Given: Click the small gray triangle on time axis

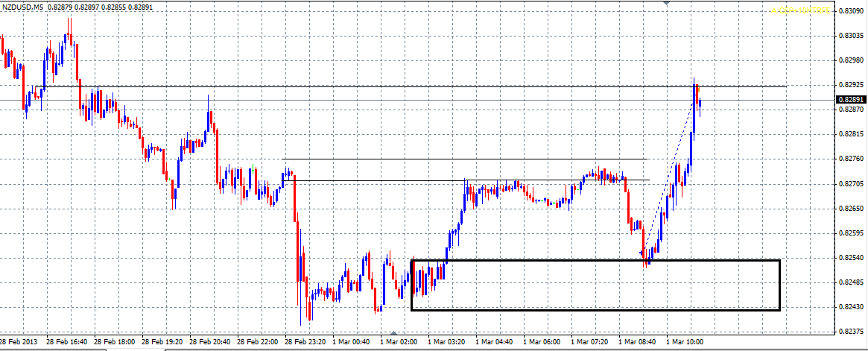Looking at the screenshot, I should pos(394,332).
